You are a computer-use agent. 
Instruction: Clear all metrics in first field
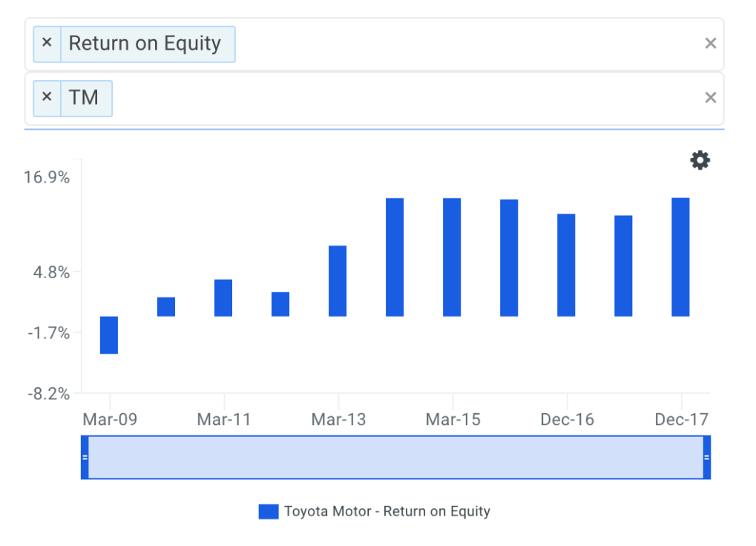click(710, 44)
